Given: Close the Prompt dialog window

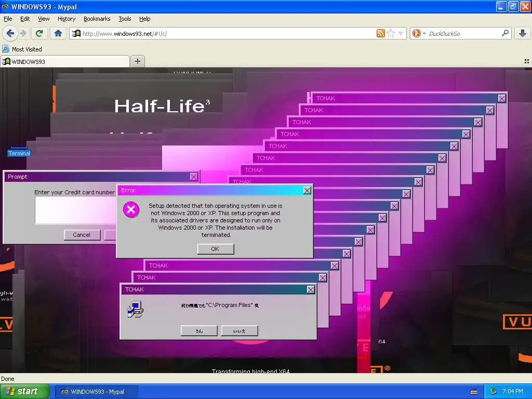Looking at the screenshot, I should [x=194, y=177].
